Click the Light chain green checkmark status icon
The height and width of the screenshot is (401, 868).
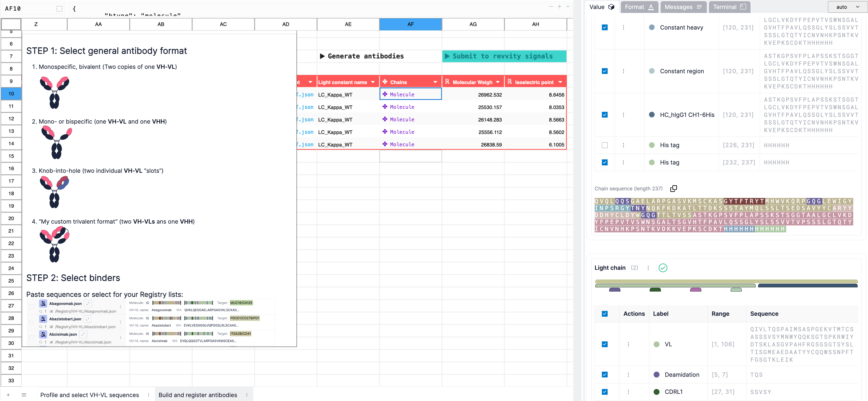coord(662,268)
